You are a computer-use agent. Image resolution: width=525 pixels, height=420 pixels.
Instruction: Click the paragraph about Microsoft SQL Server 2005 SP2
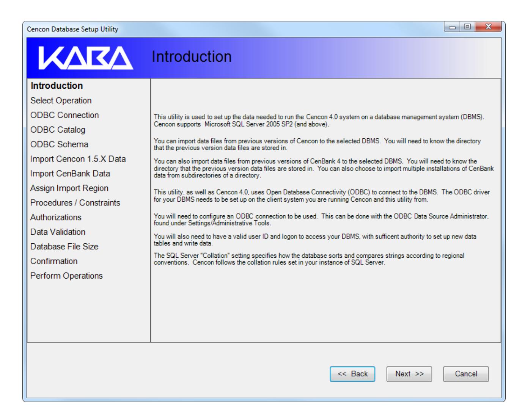pos(319,121)
